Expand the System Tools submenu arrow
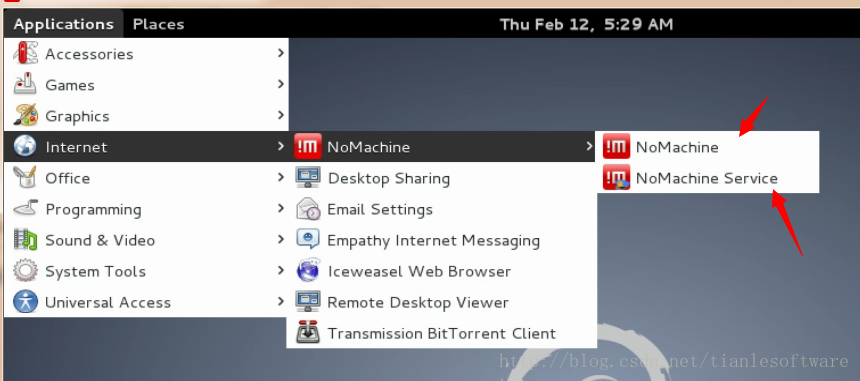This screenshot has height=381, width=860. [281, 270]
